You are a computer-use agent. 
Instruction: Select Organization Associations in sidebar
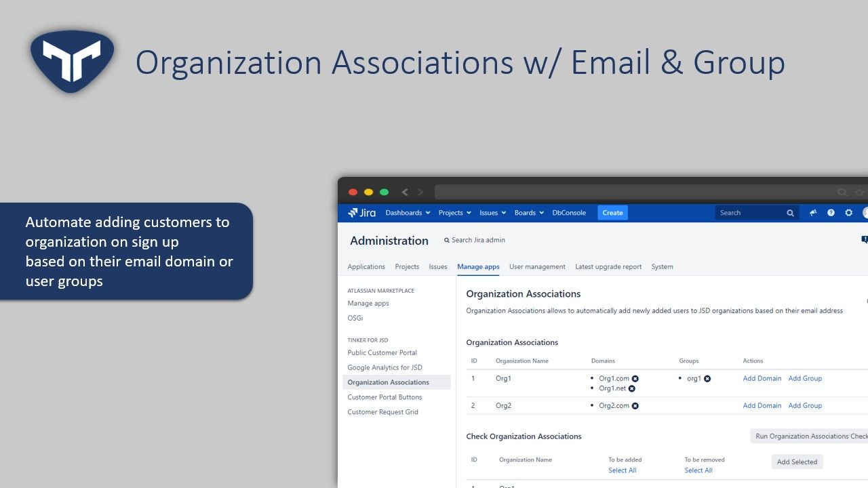[397, 382]
